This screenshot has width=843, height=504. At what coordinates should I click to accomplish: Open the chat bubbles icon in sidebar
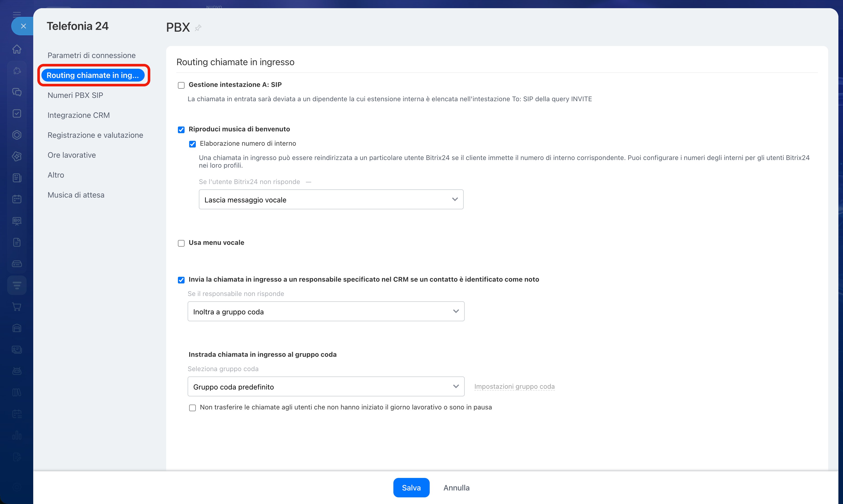[x=17, y=92]
